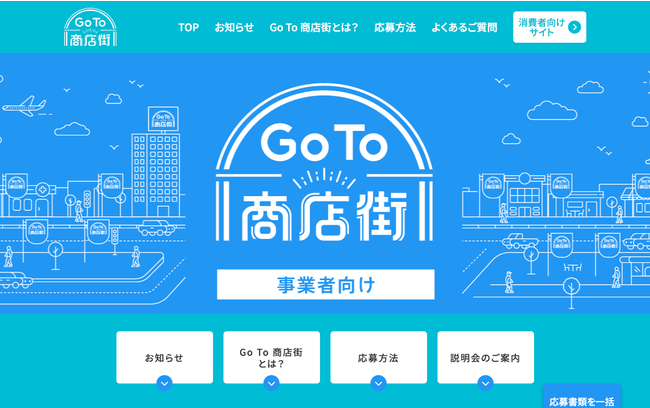
Task: Select Go To 商店街とは? in navigation bar
Action: coord(314,27)
